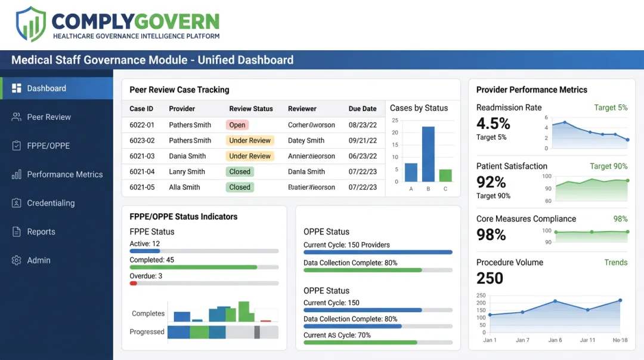Click the Peer Review people icon

pos(17,117)
